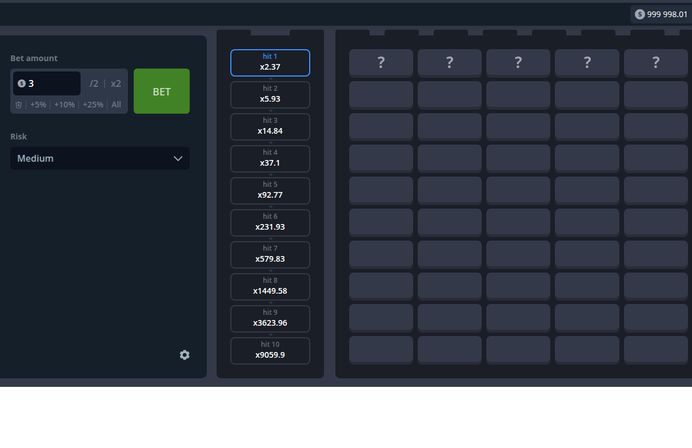Select the hit 1 x2.37 multiplier
This screenshot has width=692, height=448.
(x=270, y=63)
